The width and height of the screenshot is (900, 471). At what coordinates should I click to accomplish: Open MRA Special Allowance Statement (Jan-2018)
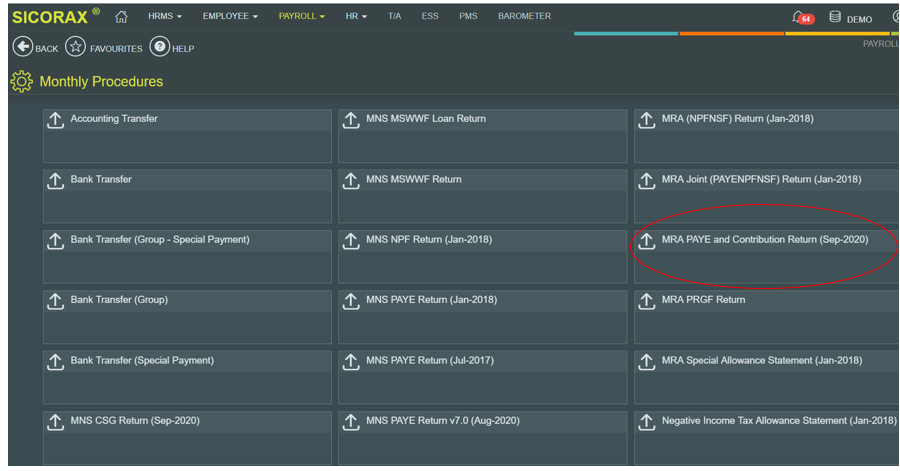tap(762, 360)
